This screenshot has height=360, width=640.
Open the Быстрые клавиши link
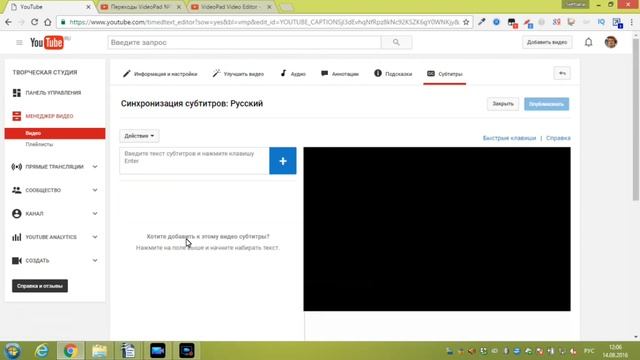point(509,138)
